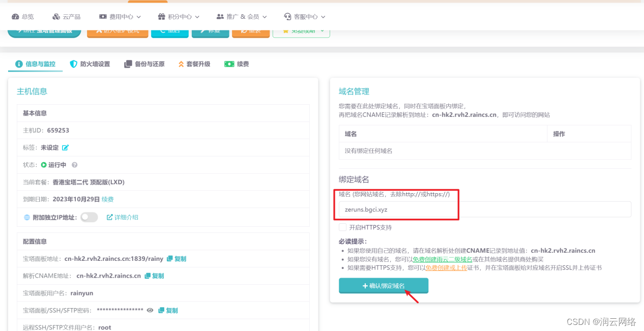Open the 总览 overview page

click(23, 17)
